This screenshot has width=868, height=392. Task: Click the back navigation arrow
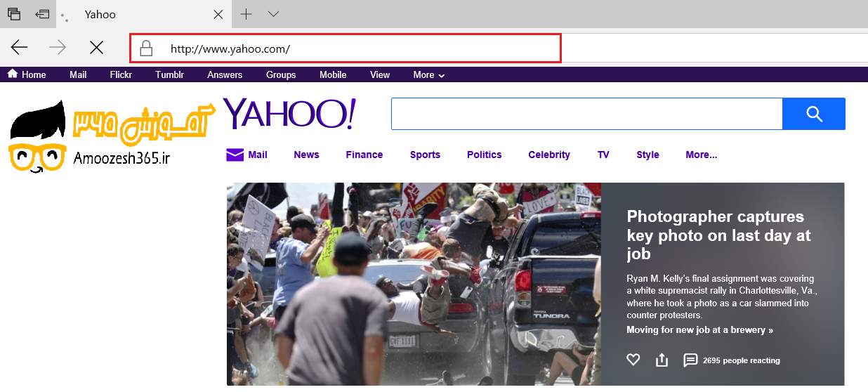point(20,47)
